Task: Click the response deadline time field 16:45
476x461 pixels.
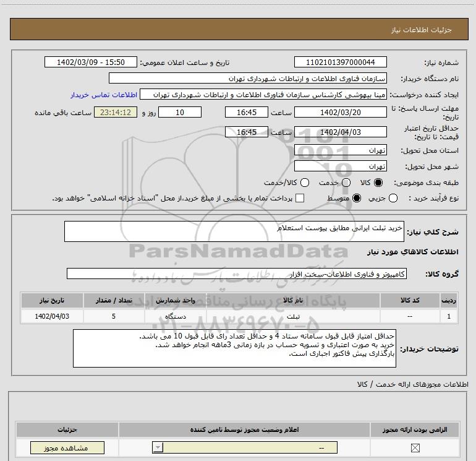Action: 247,112
